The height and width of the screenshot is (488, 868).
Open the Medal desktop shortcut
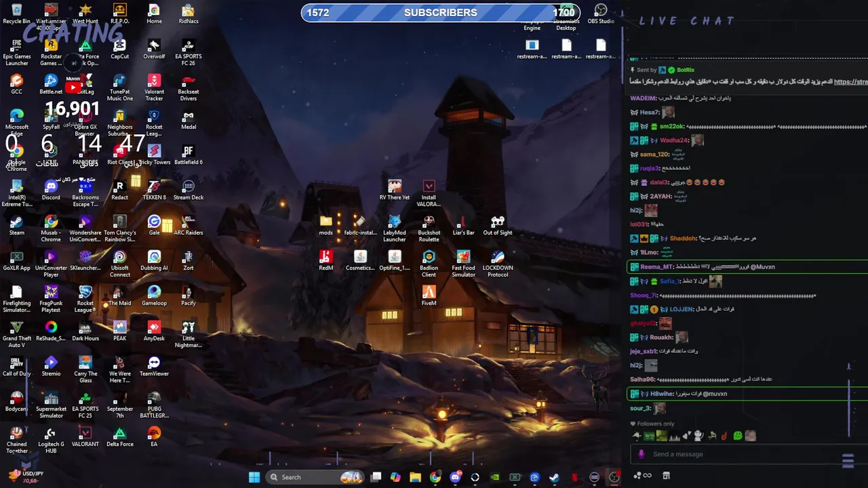pyautogui.click(x=189, y=119)
